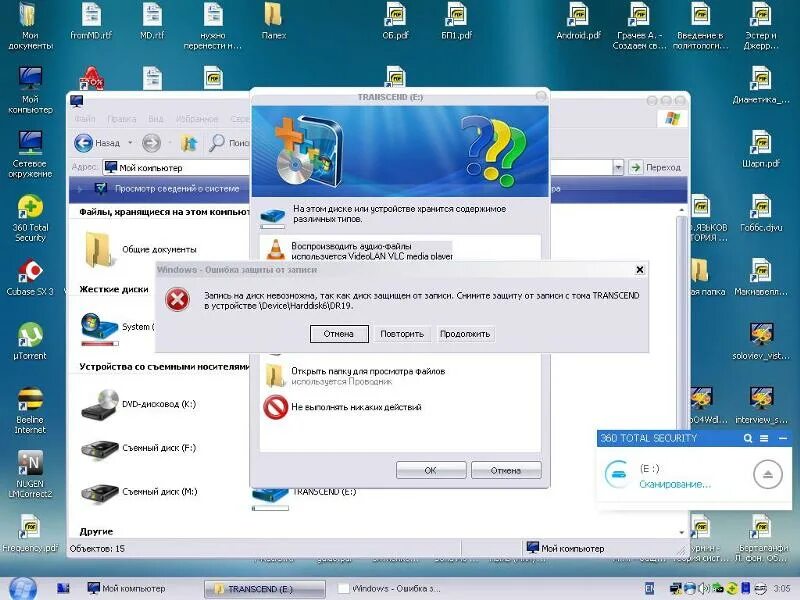Select Съемный диск (F:) drive
The width and height of the screenshot is (800, 600).
click(138, 448)
